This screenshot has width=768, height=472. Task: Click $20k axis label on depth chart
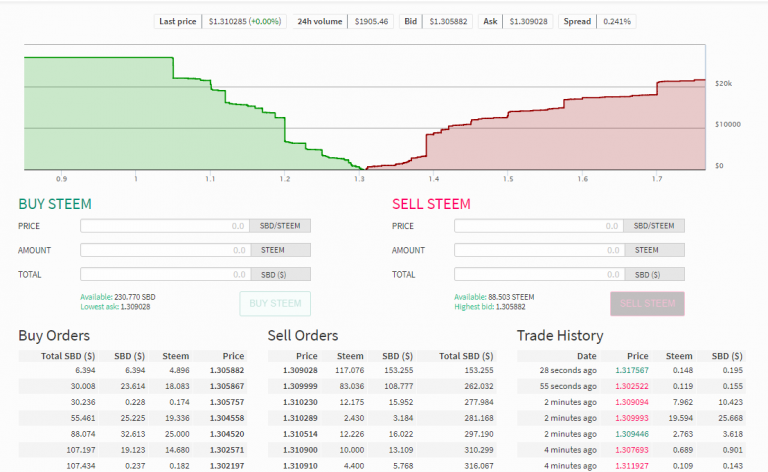(x=723, y=83)
